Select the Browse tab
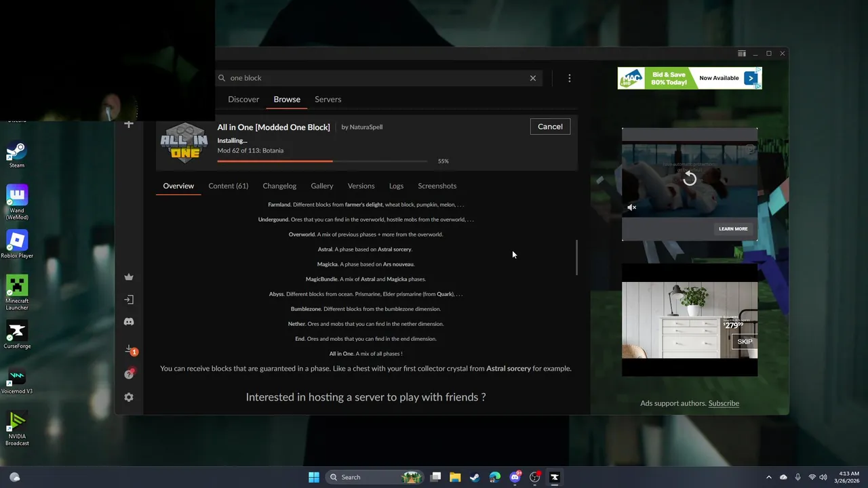Screen dimensions: 868x488 pyautogui.click(x=287, y=99)
